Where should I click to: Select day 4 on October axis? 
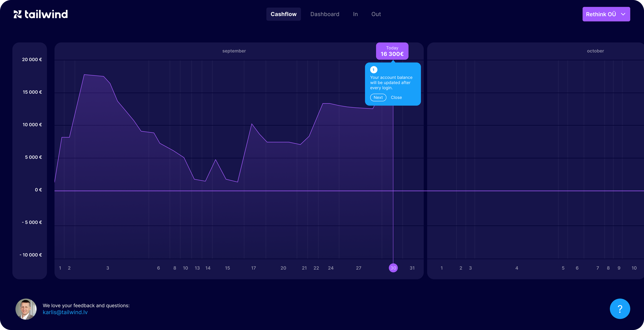coord(516,268)
